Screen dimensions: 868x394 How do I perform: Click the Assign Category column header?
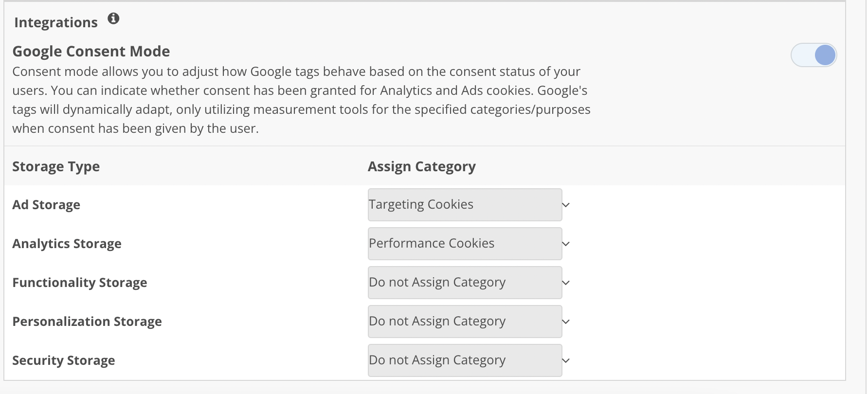(x=421, y=167)
